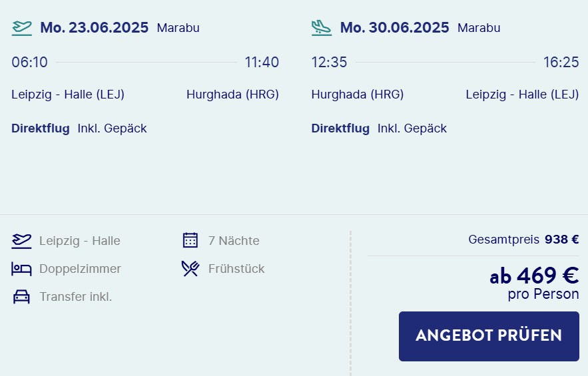588x376 pixels.
Task: Click the return date Mo. 30.06.2025
Action: click(x=394, y=28)
